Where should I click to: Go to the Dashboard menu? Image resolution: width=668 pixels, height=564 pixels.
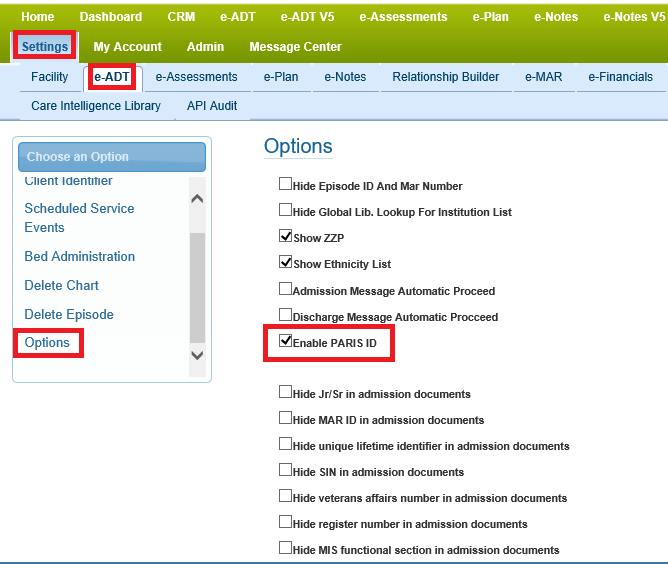(111, 17)
